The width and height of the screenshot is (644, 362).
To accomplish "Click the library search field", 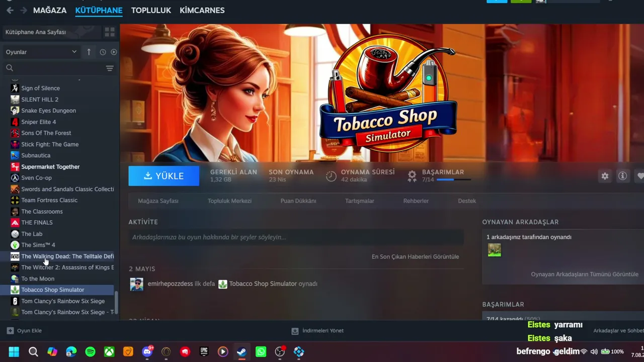I will pos(59,68).
